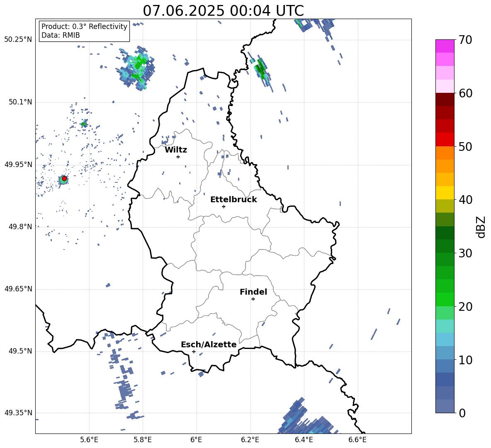491x448 pixels.
Task: Click the 'Product: 0.3° Reflectivity' legend text
Action: pos(84,26)
